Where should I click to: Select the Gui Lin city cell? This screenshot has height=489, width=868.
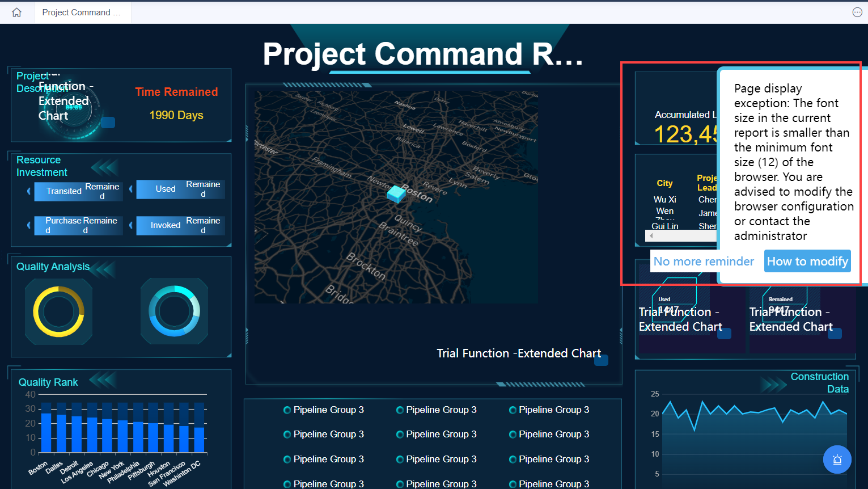664,226
